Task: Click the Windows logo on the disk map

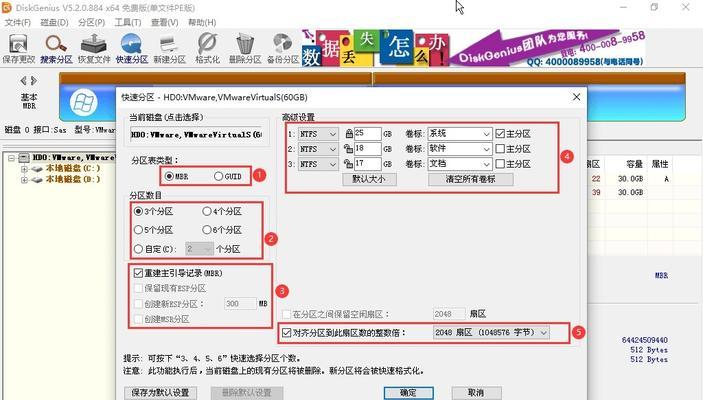Action: click(83, 102)
